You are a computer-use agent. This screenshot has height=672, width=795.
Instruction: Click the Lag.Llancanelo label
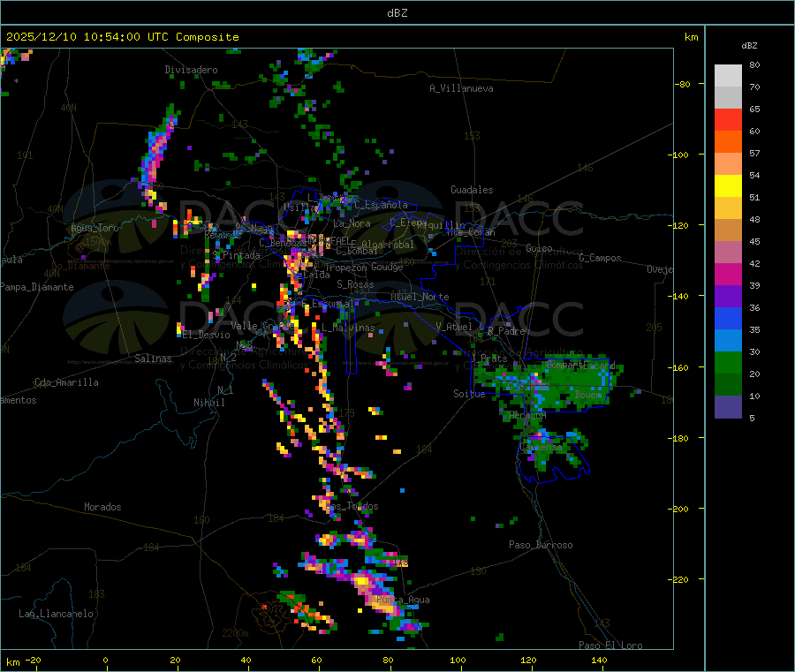[57, 614]
